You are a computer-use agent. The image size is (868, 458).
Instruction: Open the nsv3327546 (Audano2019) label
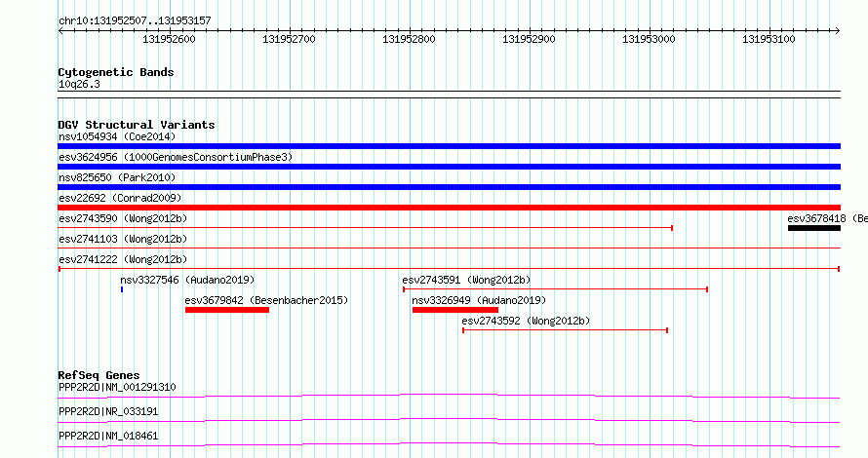[x=187, y=280]
